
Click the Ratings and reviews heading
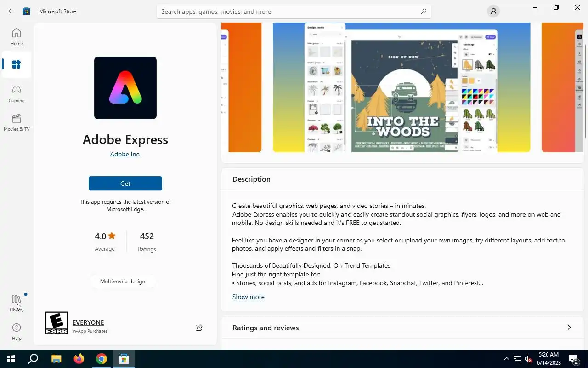click(266, 328)
